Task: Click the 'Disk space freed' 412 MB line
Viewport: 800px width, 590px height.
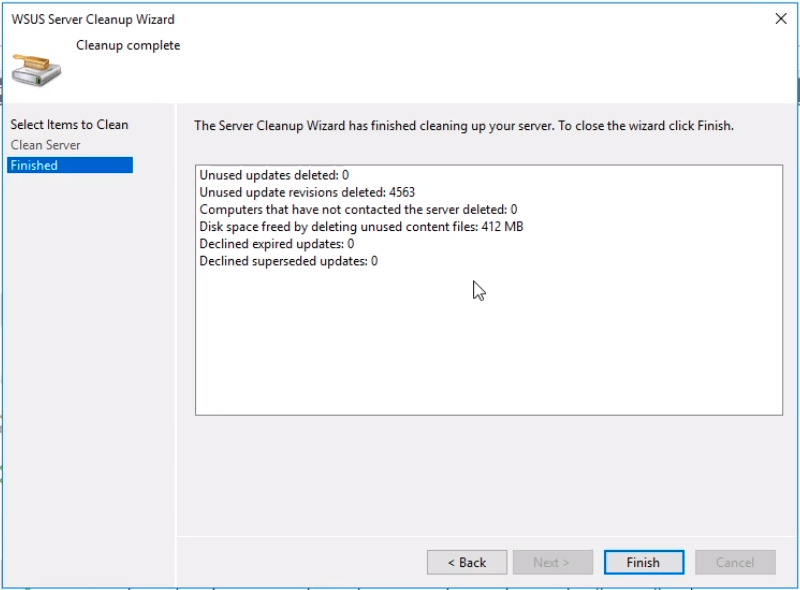Action: tap(361, 226)
